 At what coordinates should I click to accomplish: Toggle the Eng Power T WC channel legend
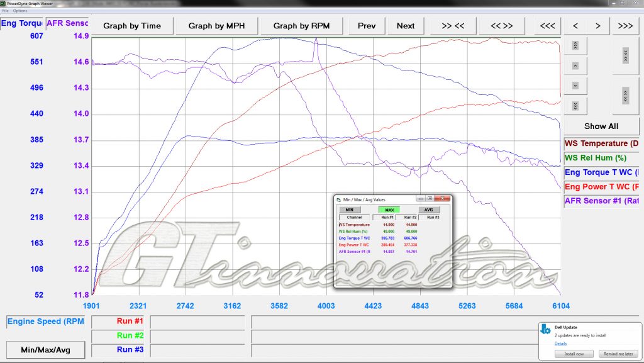click(601, 187)
